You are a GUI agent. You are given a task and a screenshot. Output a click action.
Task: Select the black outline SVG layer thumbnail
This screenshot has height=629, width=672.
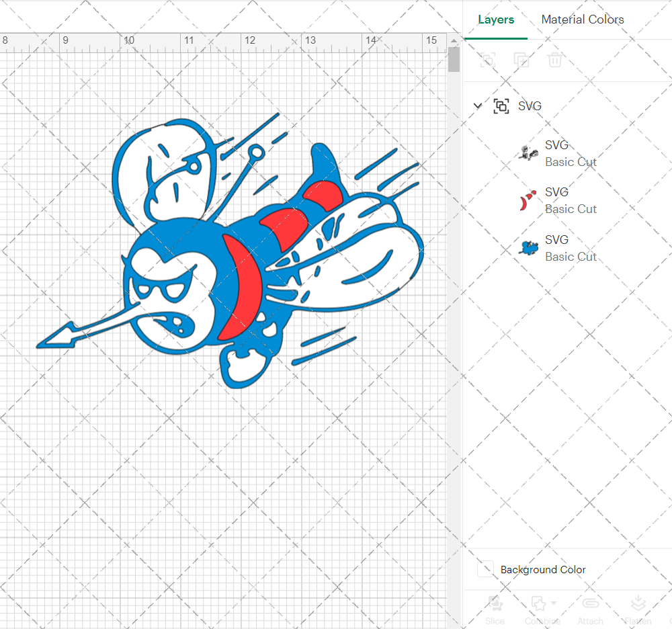[x=528, y=153]
